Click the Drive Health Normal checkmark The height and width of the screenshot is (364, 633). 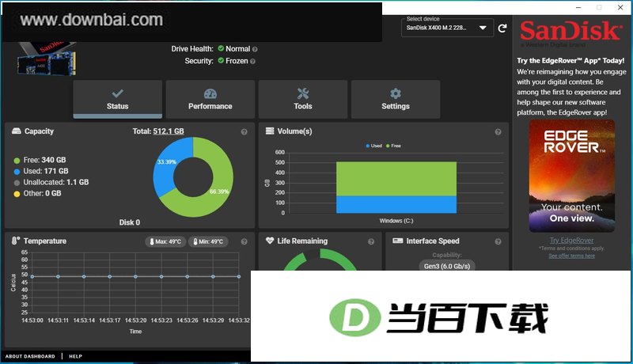pos(221,48)
